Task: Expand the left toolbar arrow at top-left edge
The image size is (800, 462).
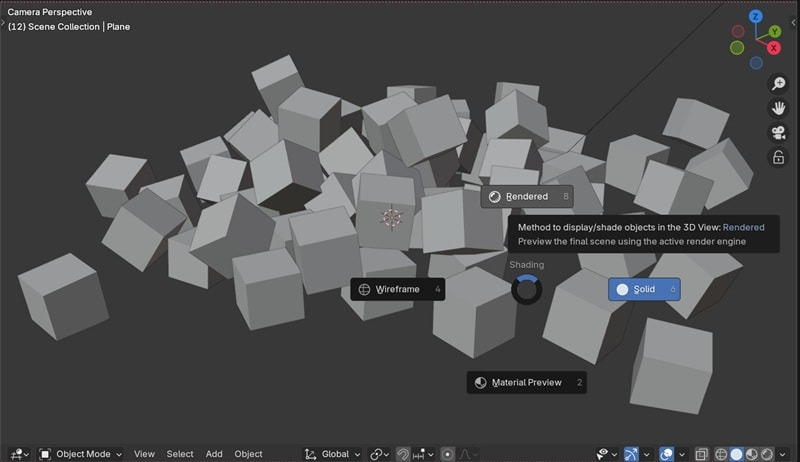Action: tap(3, 22)
